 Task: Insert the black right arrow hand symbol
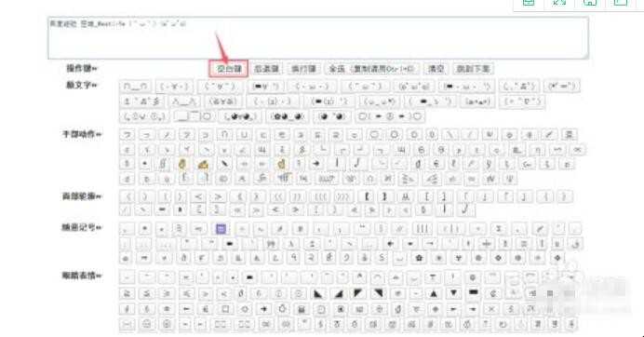[x=316, y=165]
